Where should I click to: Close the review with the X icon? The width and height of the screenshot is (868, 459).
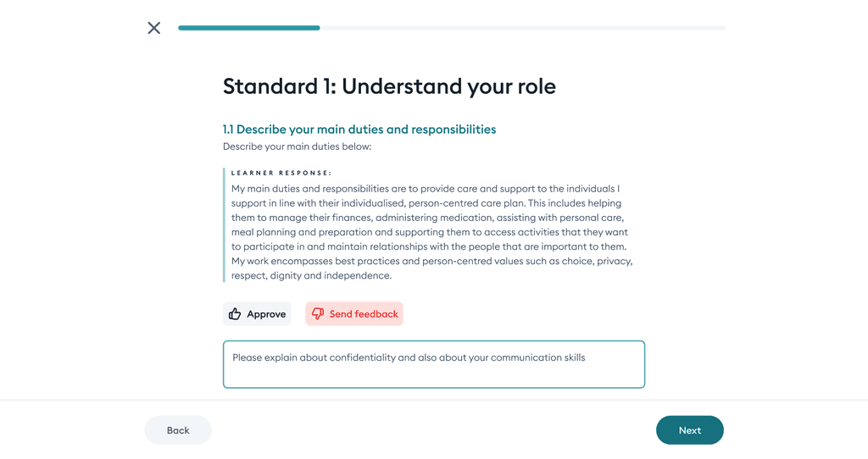coord(154,28)
